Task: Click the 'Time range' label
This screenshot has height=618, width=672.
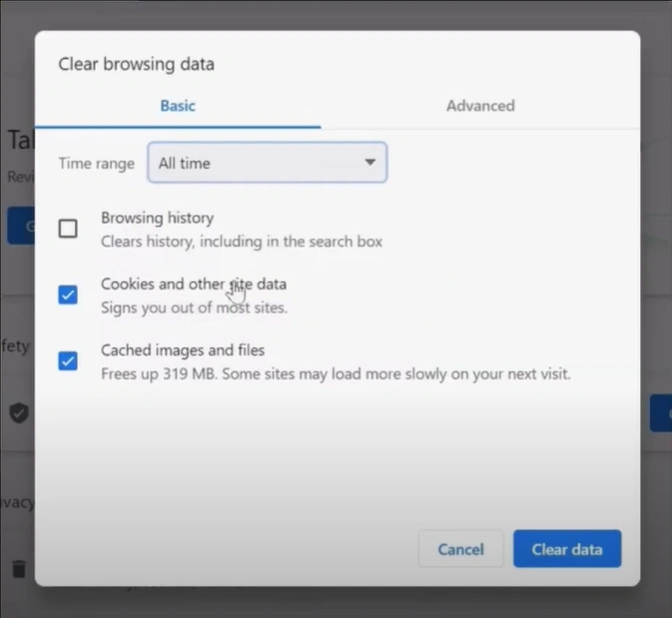Action: point(97,164)
